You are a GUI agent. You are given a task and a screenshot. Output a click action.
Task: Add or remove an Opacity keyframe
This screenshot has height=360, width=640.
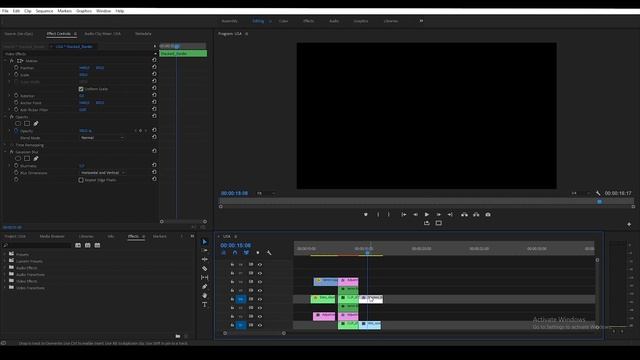140,131
